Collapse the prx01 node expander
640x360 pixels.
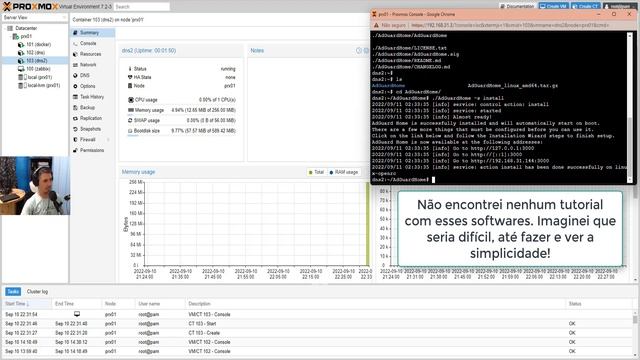point(11,36)
